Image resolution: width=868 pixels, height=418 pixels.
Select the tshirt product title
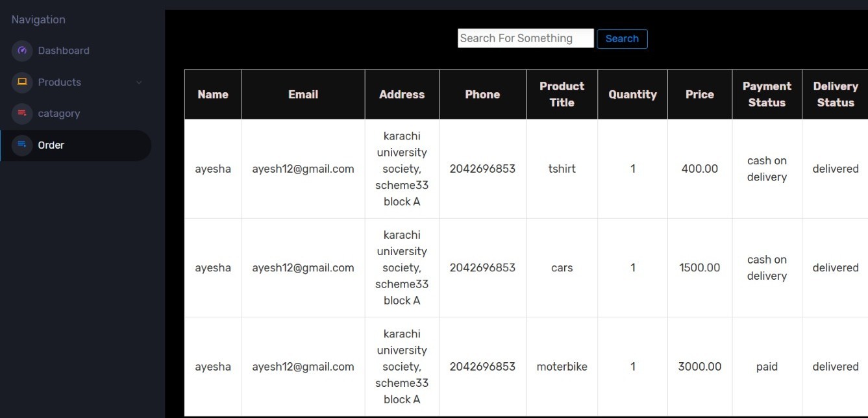tap(562, 169)
